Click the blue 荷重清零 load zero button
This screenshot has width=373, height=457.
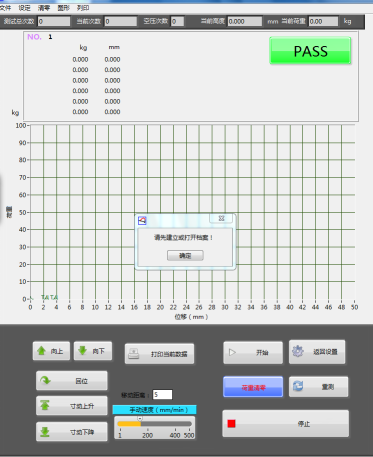253,387
